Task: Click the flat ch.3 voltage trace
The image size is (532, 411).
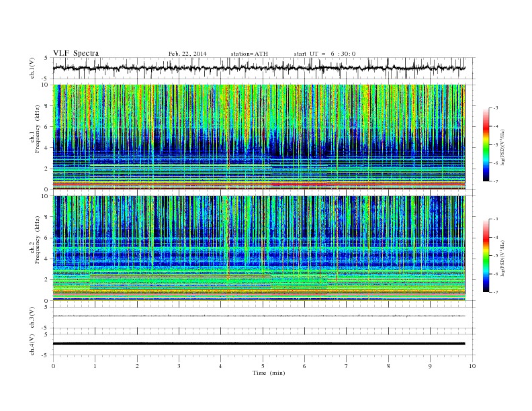Action: coord(259,316)
